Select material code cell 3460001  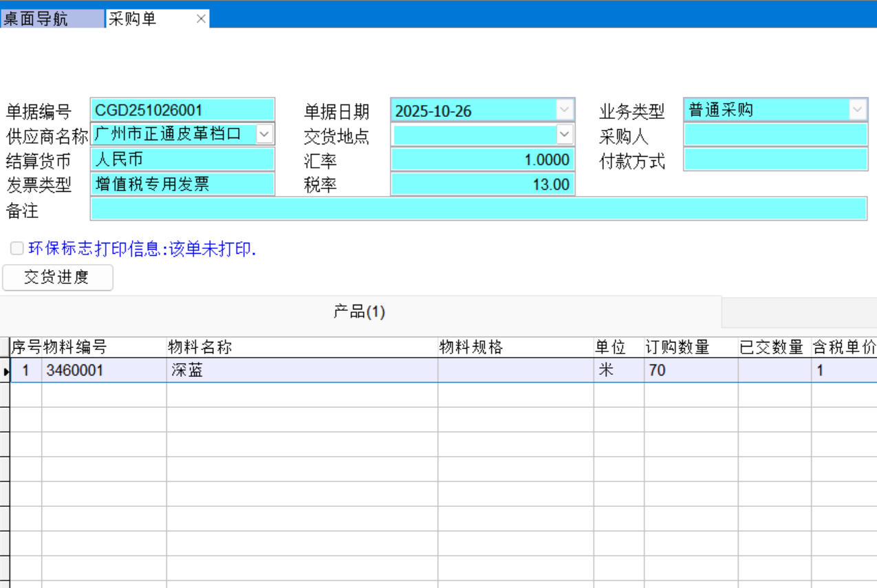103,371
